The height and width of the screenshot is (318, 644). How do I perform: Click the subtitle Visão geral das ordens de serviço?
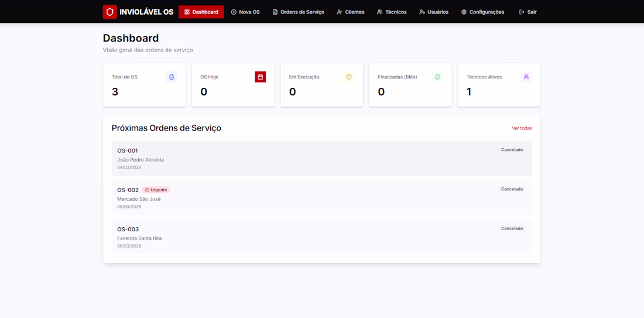pyautogui.click(x=148, y=50)
